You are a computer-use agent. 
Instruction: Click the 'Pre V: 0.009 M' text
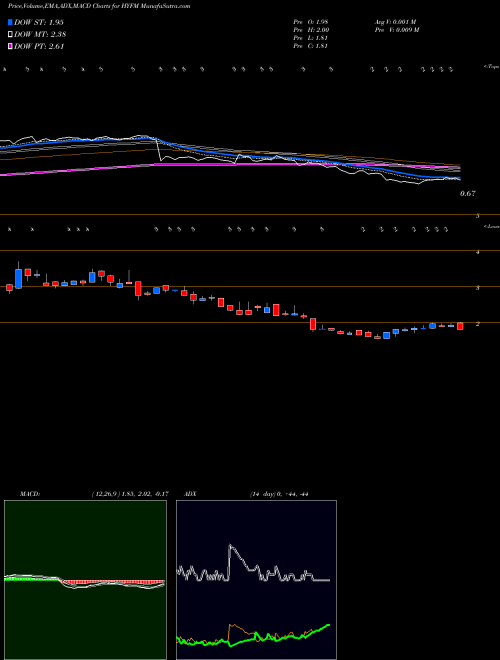coord(396,29)
